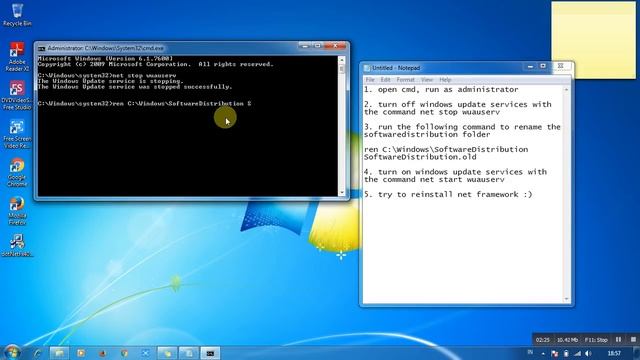The width and height of the screenshot is (640, 360).
Task: Click the Chrome icon on the taskbar
Action: pyautogui.click(x=124, y=353)
